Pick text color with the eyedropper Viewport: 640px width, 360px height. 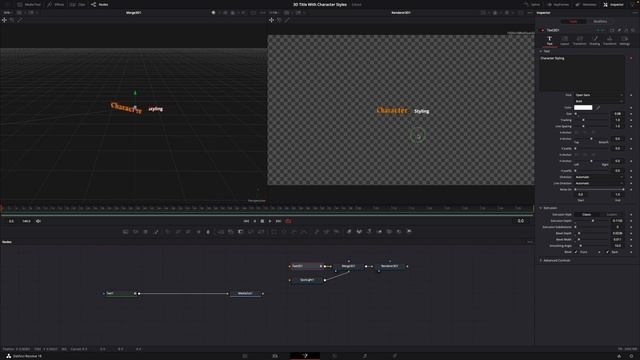[x=598, y=108]
